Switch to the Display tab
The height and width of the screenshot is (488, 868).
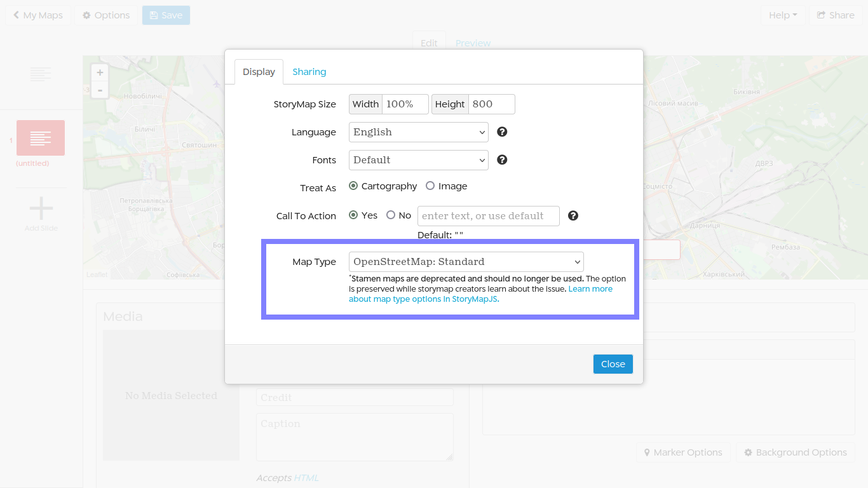(259, 72)
